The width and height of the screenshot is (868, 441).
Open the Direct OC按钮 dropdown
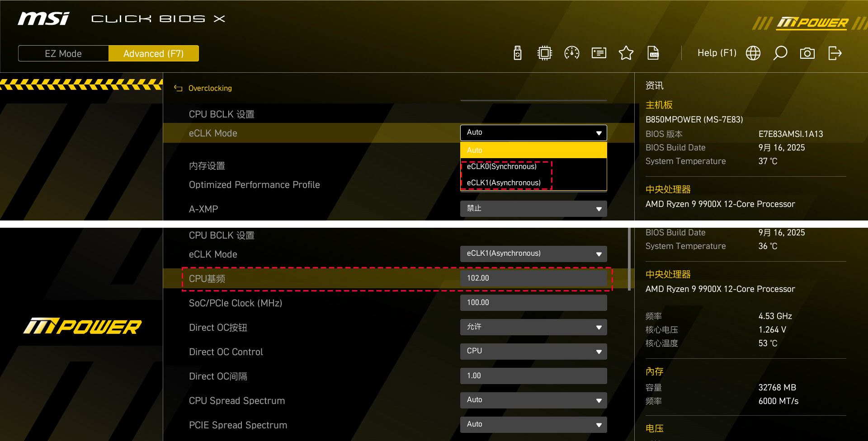[533, 327]
